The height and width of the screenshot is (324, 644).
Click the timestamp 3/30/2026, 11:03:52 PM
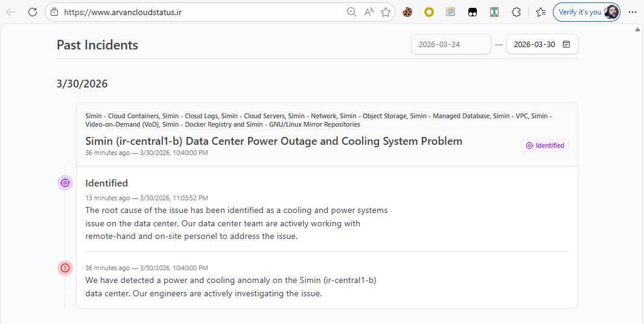[x=174, y=198]
